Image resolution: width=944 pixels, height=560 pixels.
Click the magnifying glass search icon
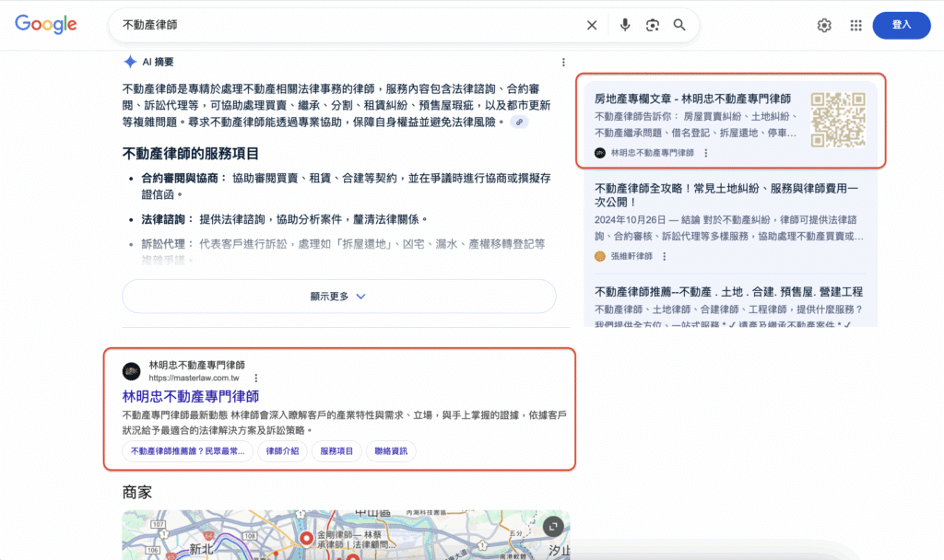pyautogui.click(x=679, y=25)
